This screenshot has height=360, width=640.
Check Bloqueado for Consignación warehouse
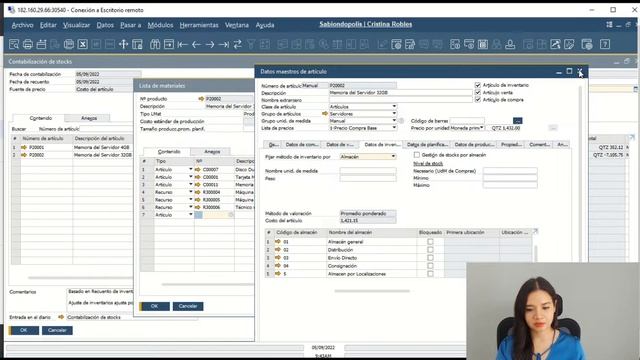(430, 266)
